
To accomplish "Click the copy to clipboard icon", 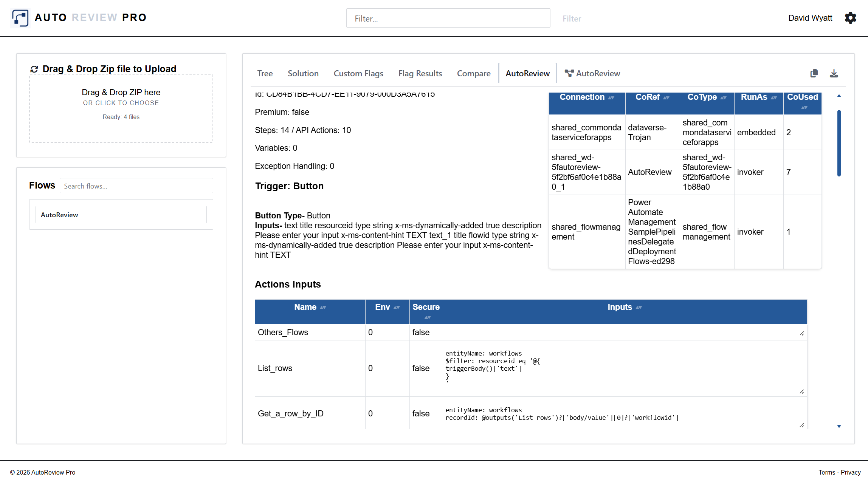I will click(x=814, y=73).
